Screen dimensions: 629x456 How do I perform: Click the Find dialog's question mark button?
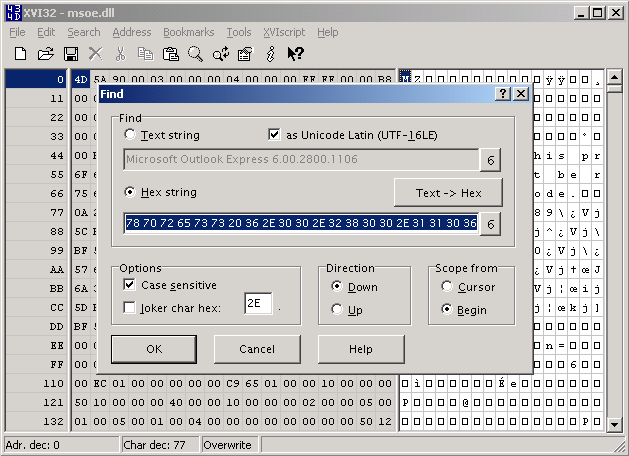(x=503, y=93)
